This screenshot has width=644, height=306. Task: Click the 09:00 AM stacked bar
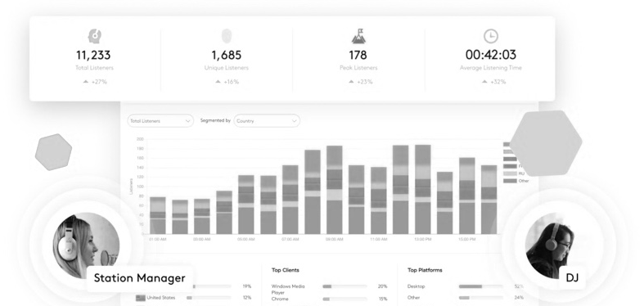pos(335,190)
